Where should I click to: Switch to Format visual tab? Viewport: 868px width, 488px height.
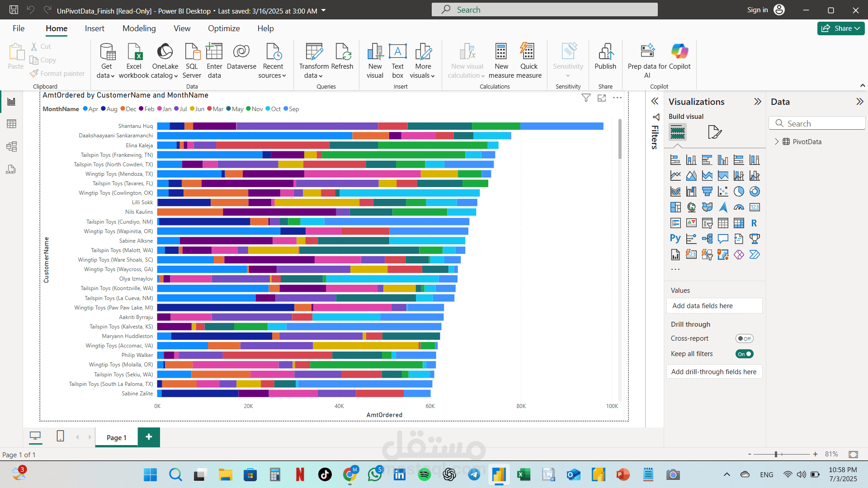pos(714,132)
